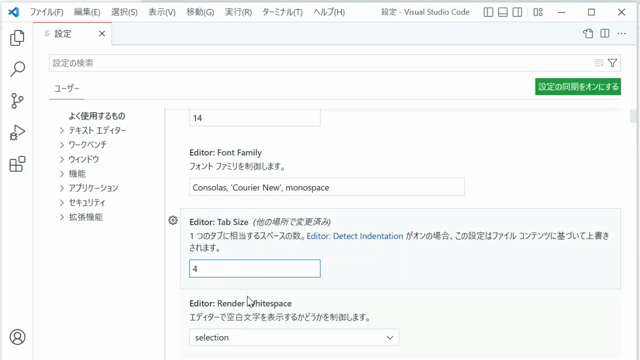Close the 設定 tab

102,33
